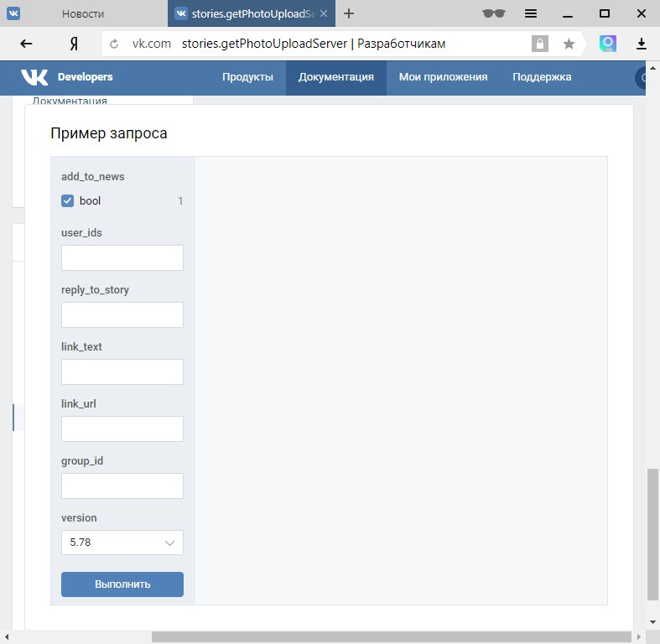Open downloads with the download arrow icon

click(641, 44)
